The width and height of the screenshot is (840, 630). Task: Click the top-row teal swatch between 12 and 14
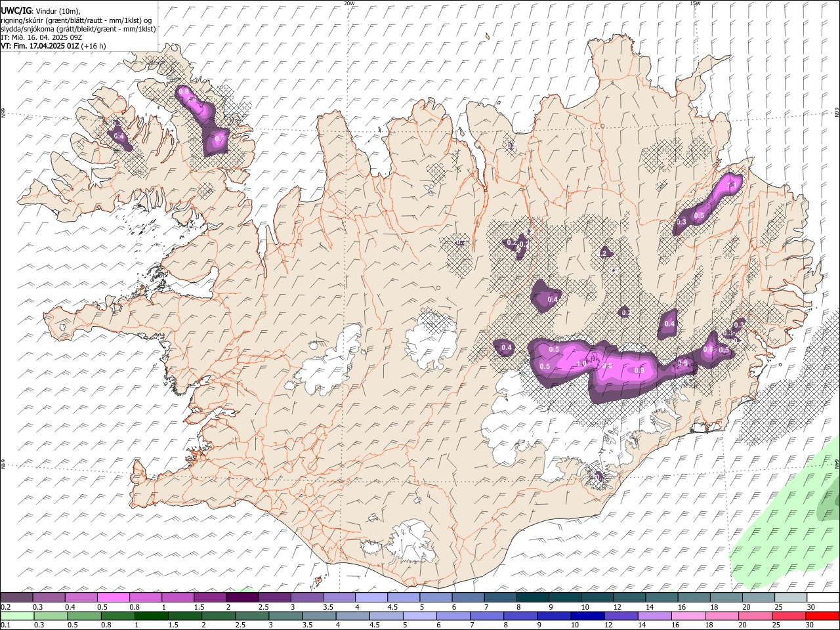coord(629,597)
